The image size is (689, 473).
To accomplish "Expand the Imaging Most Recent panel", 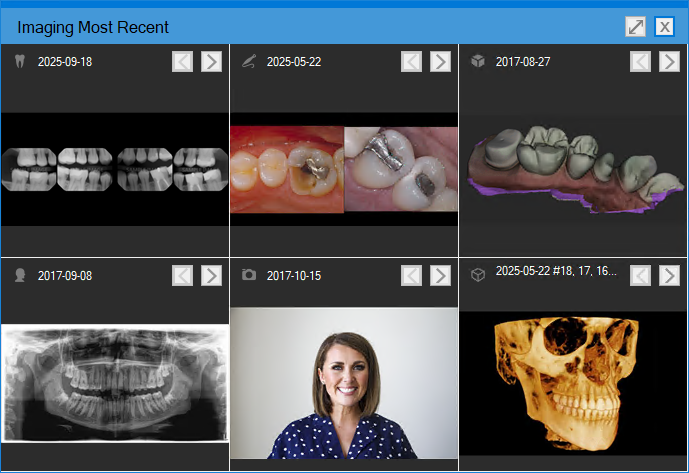I will [636, 27].
